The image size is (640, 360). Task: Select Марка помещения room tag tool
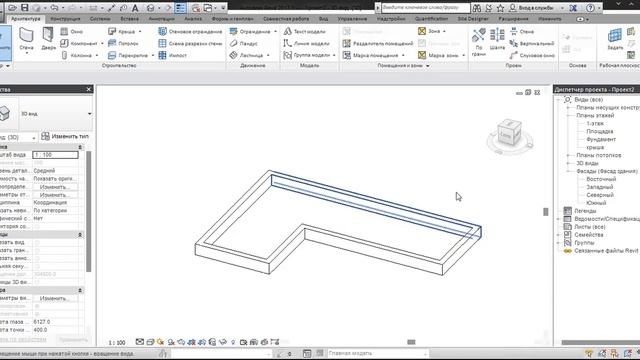(x=371, y=55)
